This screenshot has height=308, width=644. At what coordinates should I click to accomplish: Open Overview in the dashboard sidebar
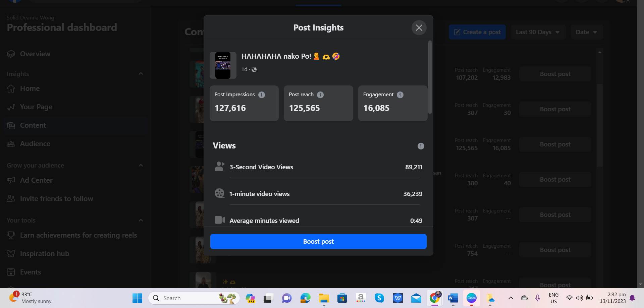point(75,54)
